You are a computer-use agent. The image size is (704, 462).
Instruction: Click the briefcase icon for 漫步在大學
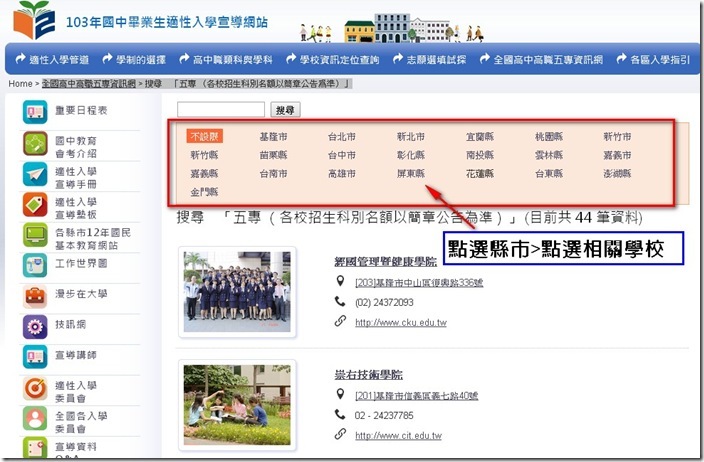[35, 296]
